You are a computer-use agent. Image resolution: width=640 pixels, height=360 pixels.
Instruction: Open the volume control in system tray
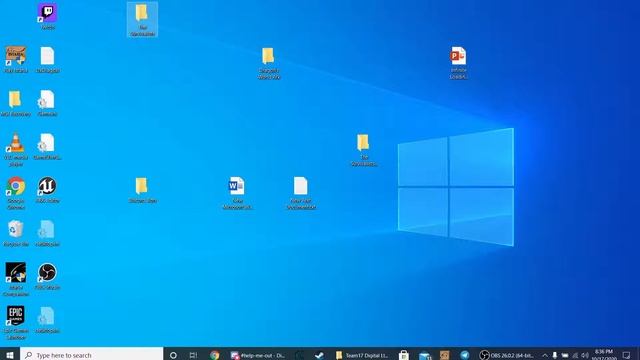click(x=585, y=355)
